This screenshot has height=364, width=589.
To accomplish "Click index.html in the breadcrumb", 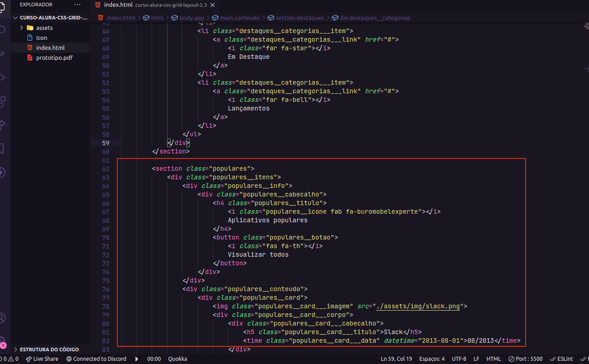I will coord(121,18).
